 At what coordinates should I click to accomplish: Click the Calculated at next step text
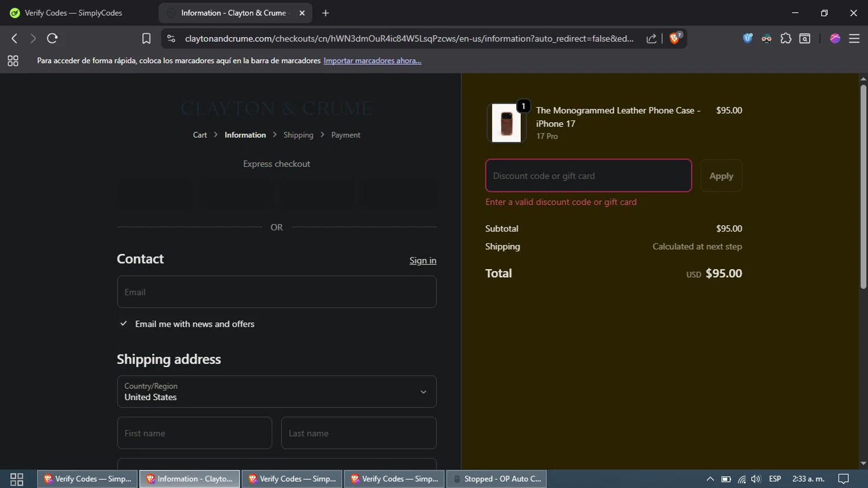(697, 247)
